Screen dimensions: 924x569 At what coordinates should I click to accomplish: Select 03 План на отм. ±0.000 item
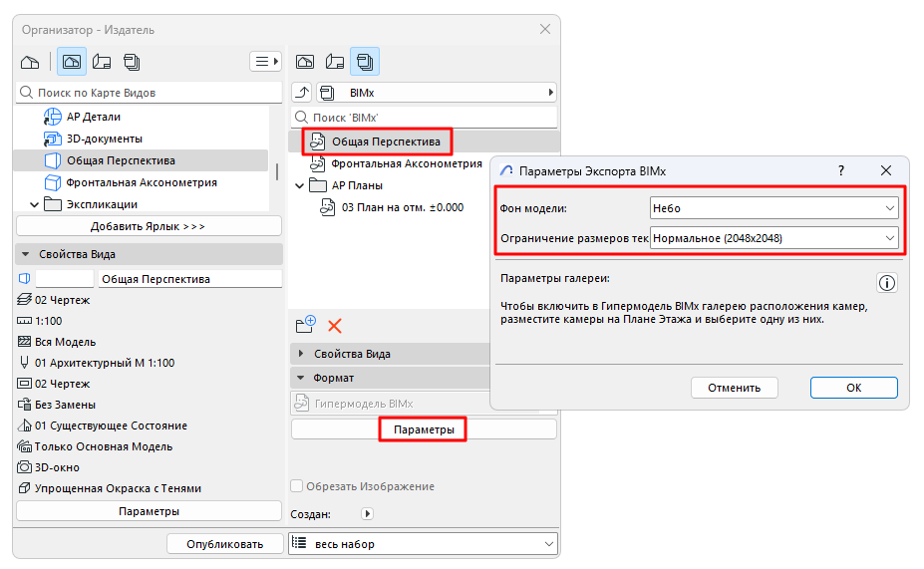tap(393, 207)
